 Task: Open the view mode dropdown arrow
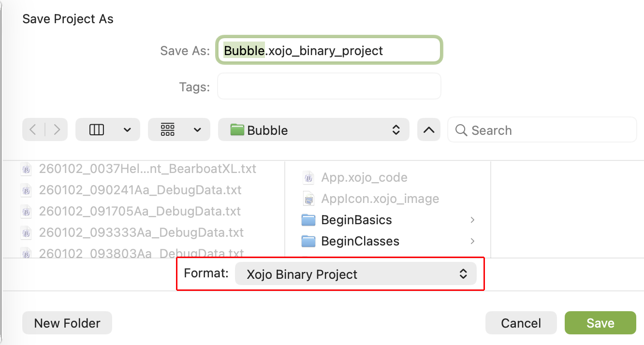(x=128, y=129)
